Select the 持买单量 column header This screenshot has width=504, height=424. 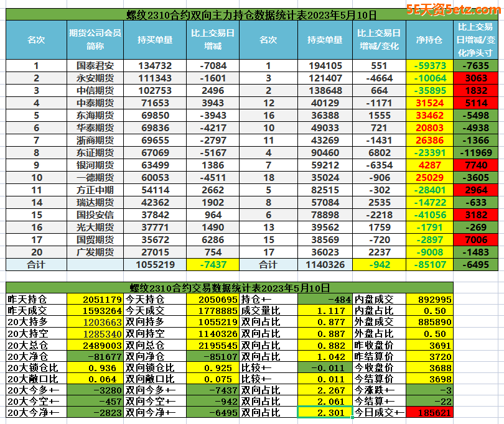tap(155, 40)
